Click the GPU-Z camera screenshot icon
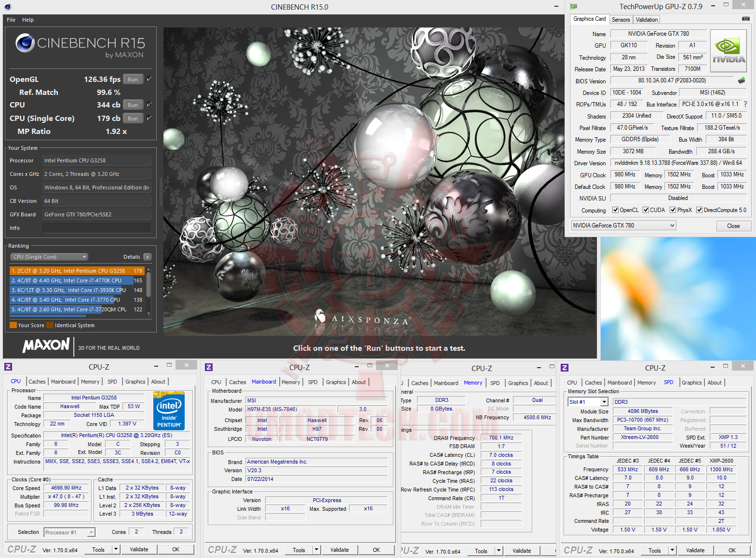756x558 pixels. click(745, 19)
